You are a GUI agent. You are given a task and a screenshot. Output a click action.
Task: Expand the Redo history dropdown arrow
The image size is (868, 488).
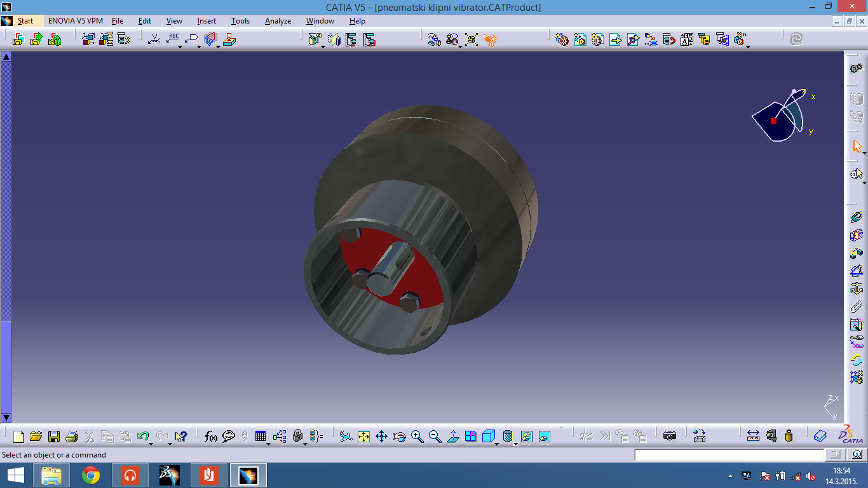tap(170, 444)
